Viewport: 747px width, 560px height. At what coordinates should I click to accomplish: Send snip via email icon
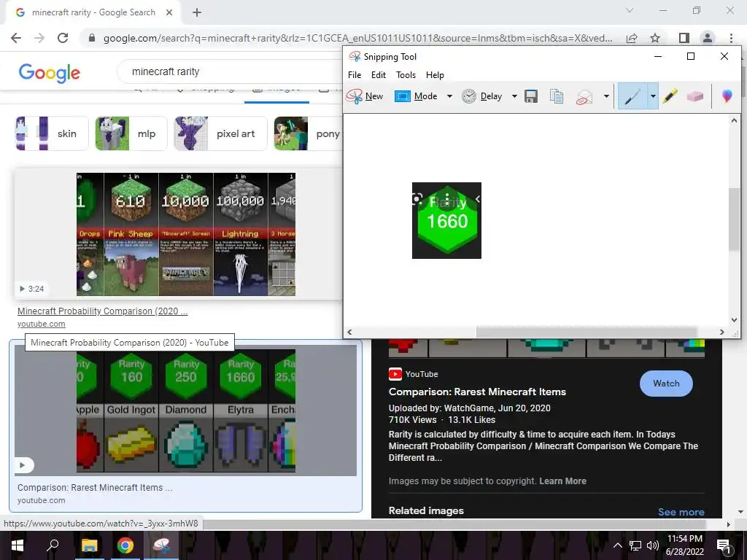pos(584,97)
